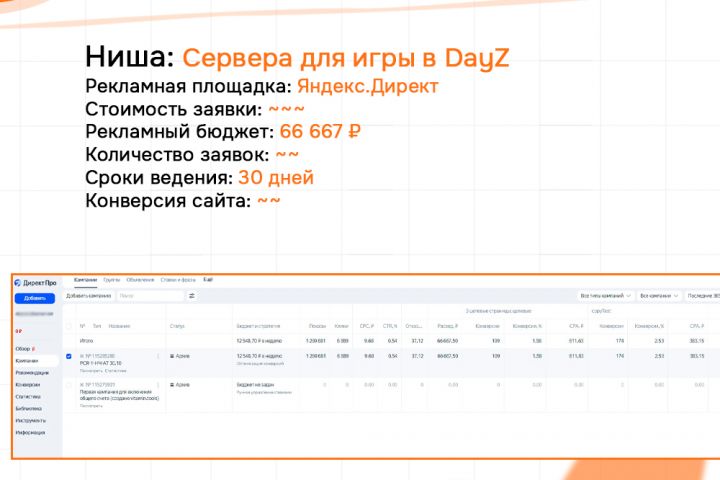
Task: Open Конверсии in the sidebar
Action: [28, 385]
